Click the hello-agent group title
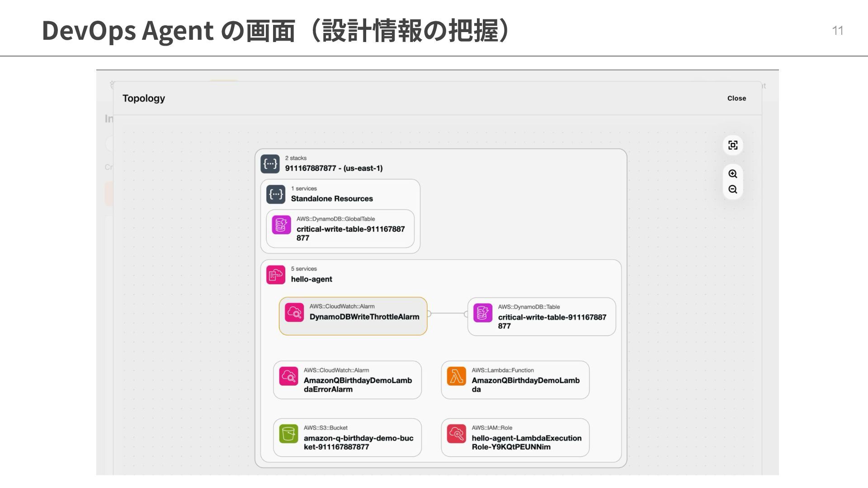This screenshot has height=488, width=868. pos(311,279)
